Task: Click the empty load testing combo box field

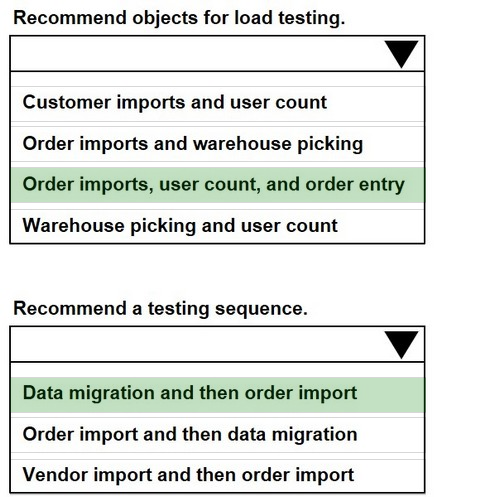Action: (217, 54)
